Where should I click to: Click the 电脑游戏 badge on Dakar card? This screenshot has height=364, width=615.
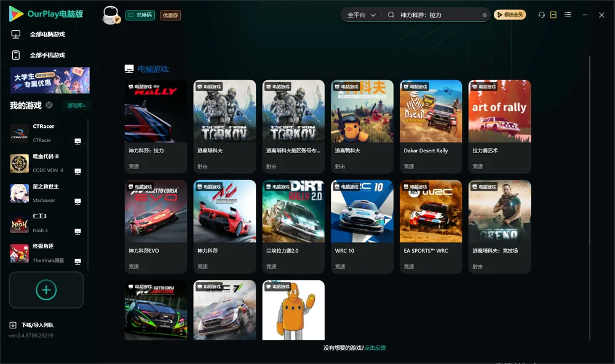[414, 86]
